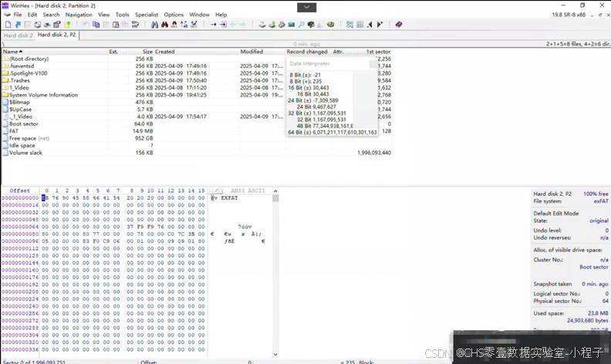Image resolution: width=611 pixels, height=364 pixels.
Task: Select the .fseventsd folder row
Action: [197, 66]
